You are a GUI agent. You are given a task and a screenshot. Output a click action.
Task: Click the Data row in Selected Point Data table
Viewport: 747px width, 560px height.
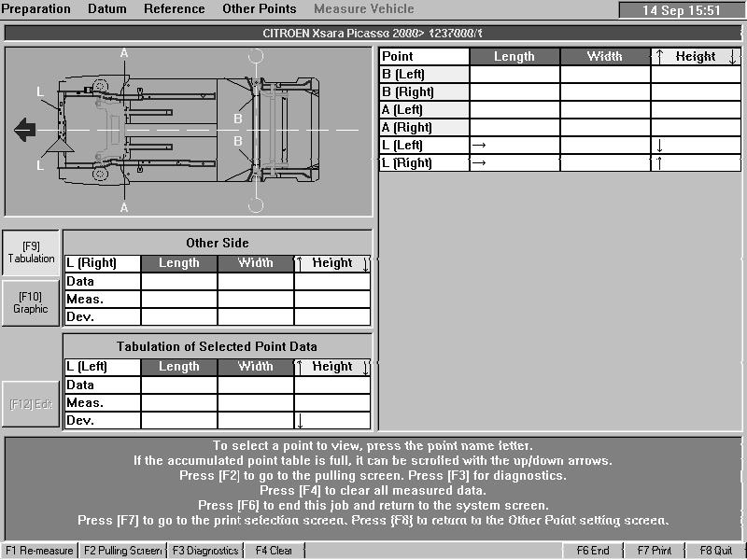[x=218, y=385]
